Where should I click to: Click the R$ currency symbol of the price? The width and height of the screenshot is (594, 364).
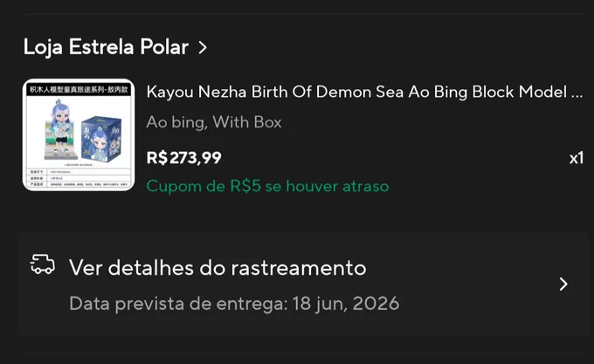click(157, 158)
